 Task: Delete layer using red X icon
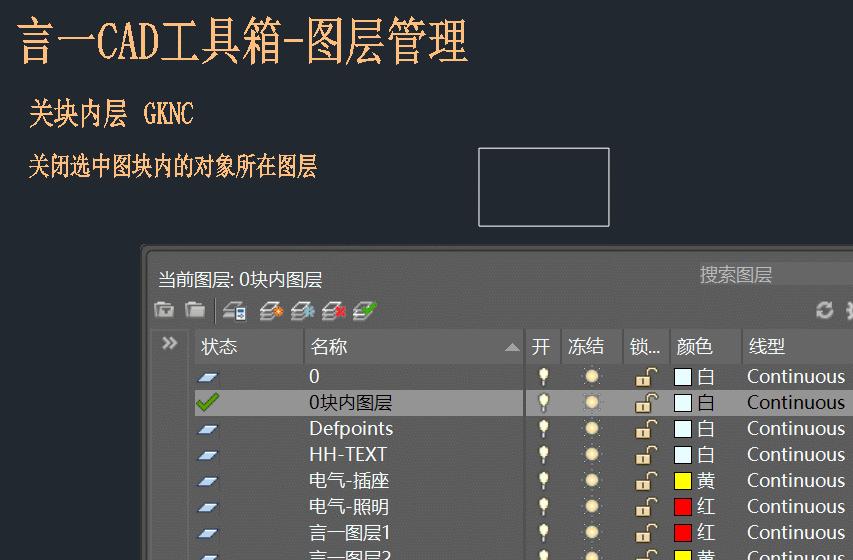tap(333, 311)
